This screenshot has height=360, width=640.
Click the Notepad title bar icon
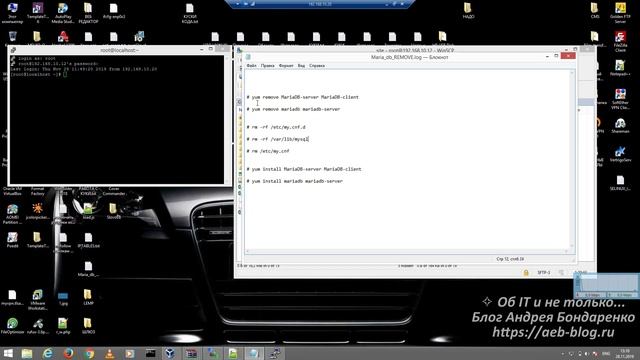pyautogui.click(x=248, y=57)
